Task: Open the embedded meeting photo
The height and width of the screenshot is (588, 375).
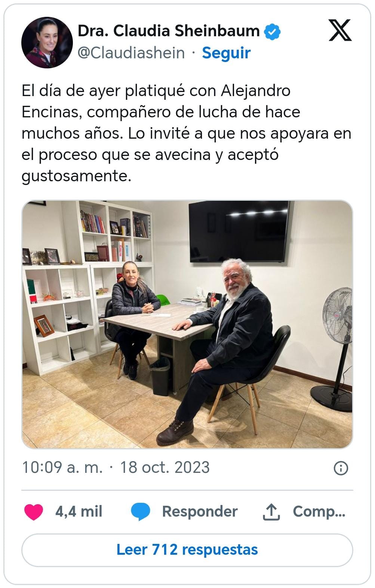Action: (x=187, y=324)
